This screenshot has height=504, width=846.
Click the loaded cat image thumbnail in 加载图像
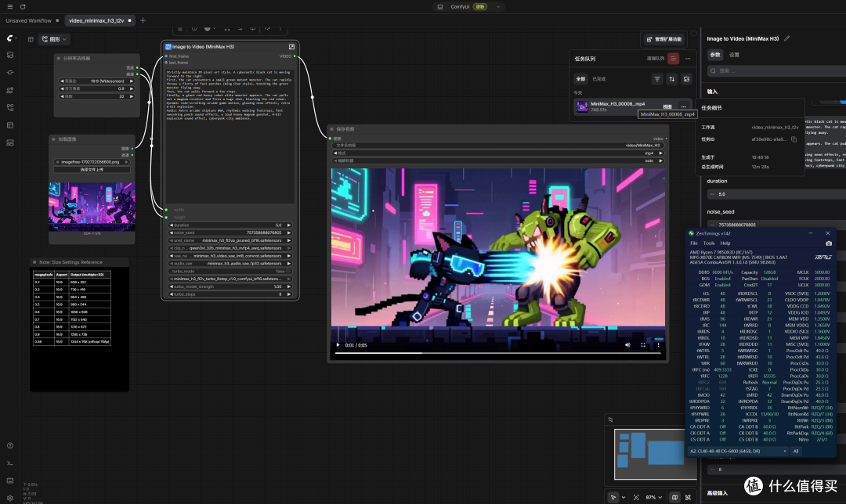point(92,207)
